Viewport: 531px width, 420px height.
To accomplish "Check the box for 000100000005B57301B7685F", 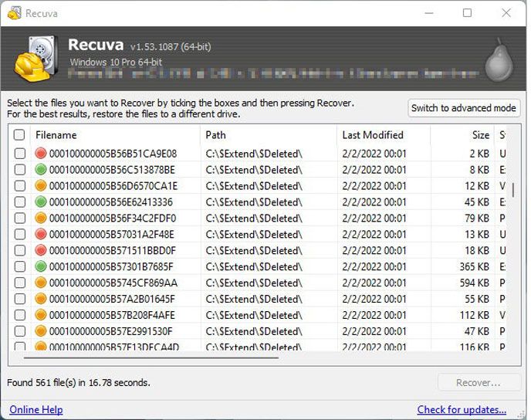I will 19,266.
